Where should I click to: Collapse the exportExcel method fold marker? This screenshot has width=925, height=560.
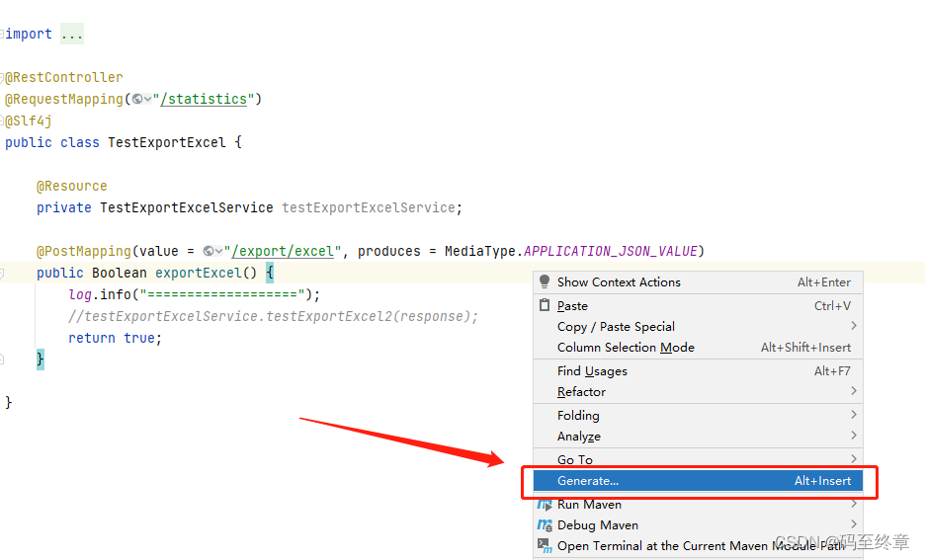point(2,273)
